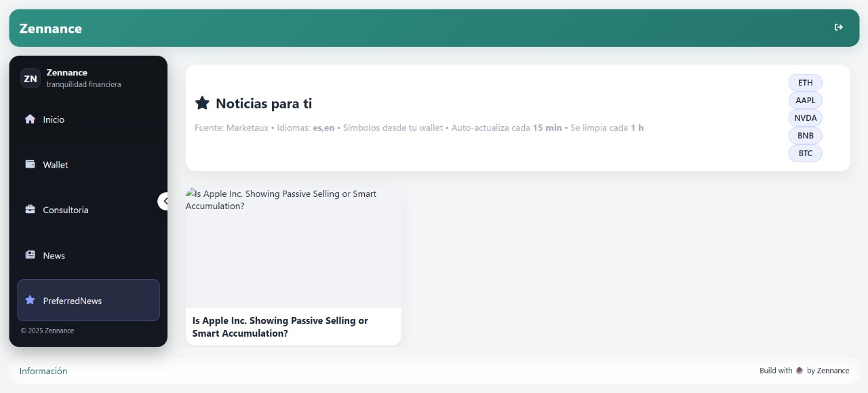
Task: Select the PreferredNews menu item
Action: pyautogui.click(x=88, y=300)
